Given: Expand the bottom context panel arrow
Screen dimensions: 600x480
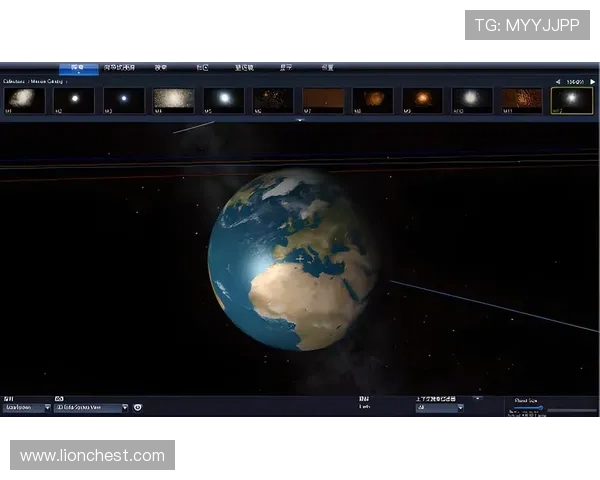Looking at the screenshot, I should 478,398.
